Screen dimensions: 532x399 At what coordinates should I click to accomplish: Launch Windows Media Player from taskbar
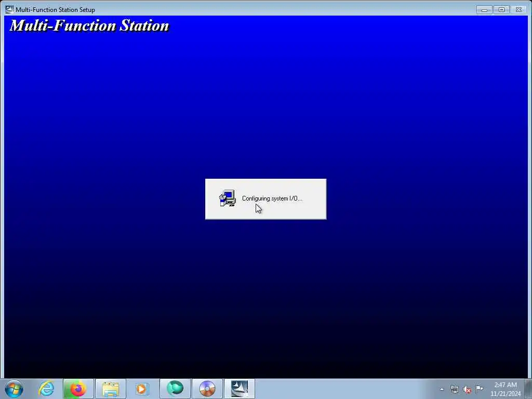(142, 389)
